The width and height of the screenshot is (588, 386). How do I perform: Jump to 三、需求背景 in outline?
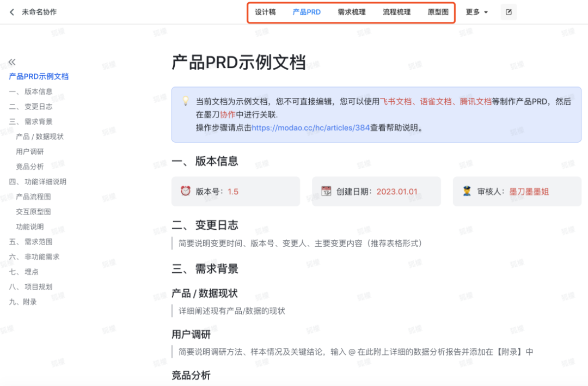[30, 121]
